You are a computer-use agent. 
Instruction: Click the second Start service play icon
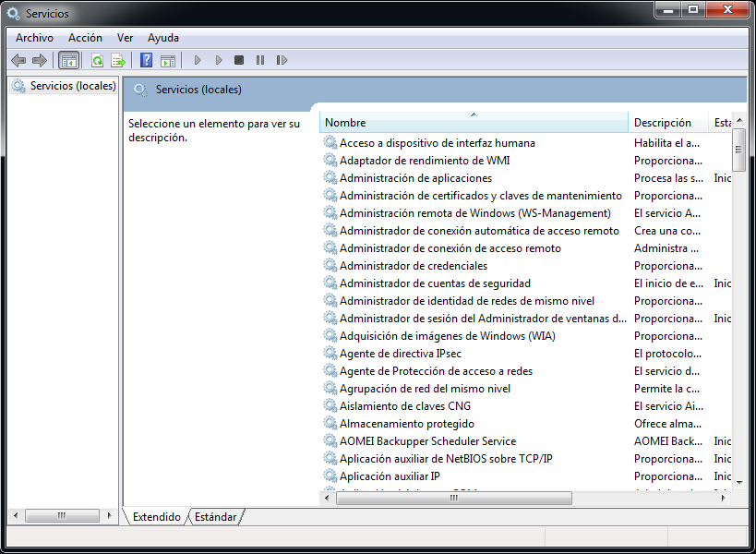pyautogui.click(x=219, y=60)
